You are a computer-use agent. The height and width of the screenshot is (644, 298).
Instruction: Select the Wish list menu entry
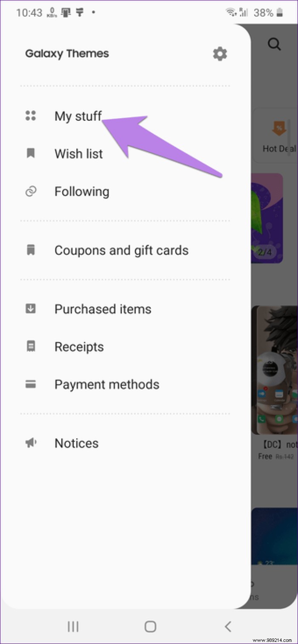(x=79, y=153)
